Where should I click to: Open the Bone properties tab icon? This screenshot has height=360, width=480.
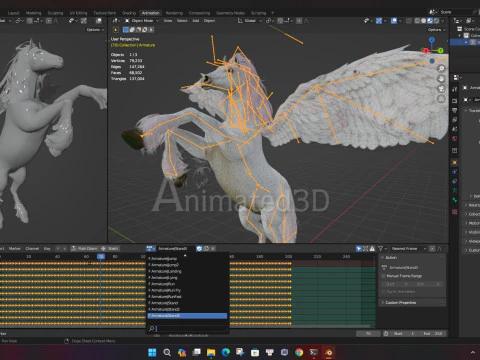(455, 200)
